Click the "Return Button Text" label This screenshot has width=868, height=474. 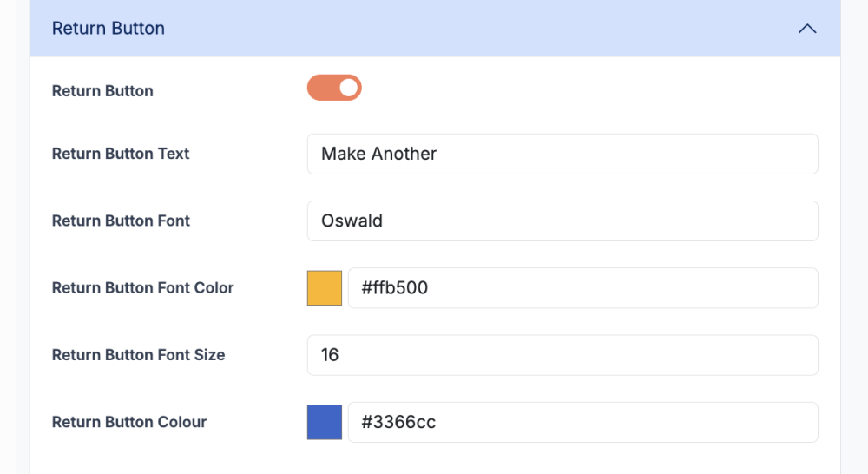[x=121, y=154]
